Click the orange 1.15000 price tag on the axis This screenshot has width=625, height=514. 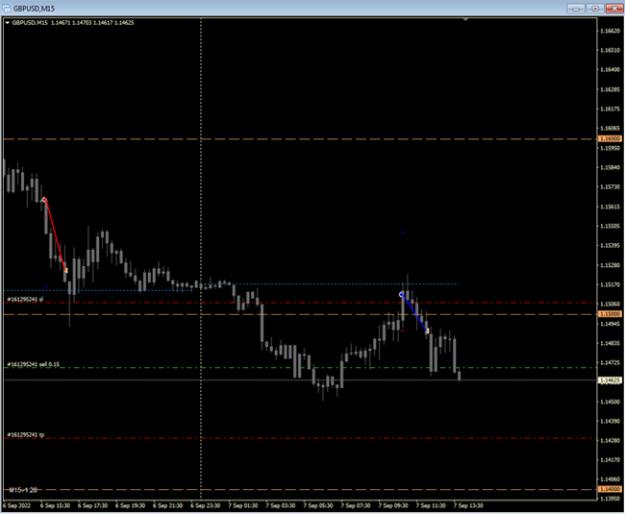click(x=610, y=314)
